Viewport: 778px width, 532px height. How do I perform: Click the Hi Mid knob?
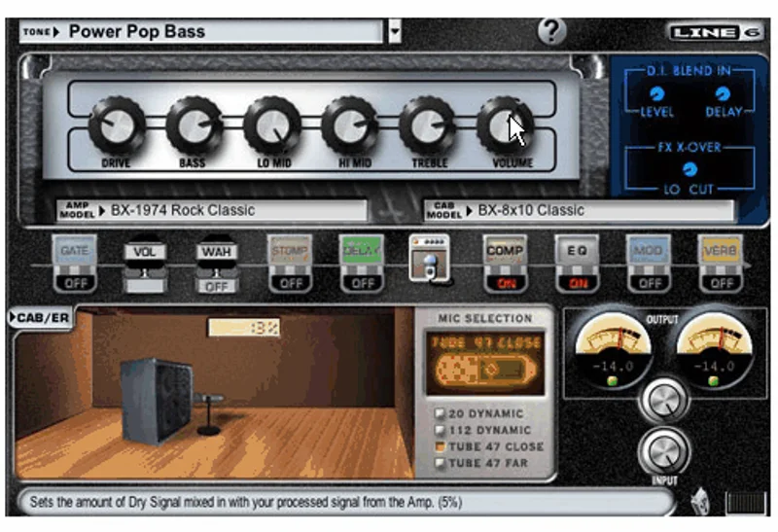[x=350, y=126]
